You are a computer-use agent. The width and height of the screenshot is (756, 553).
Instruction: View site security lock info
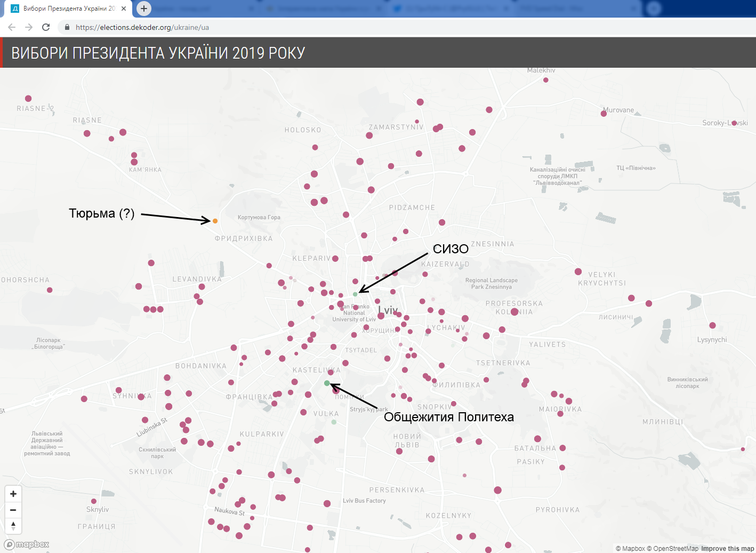pyautogui.click(x=67, y=27)
